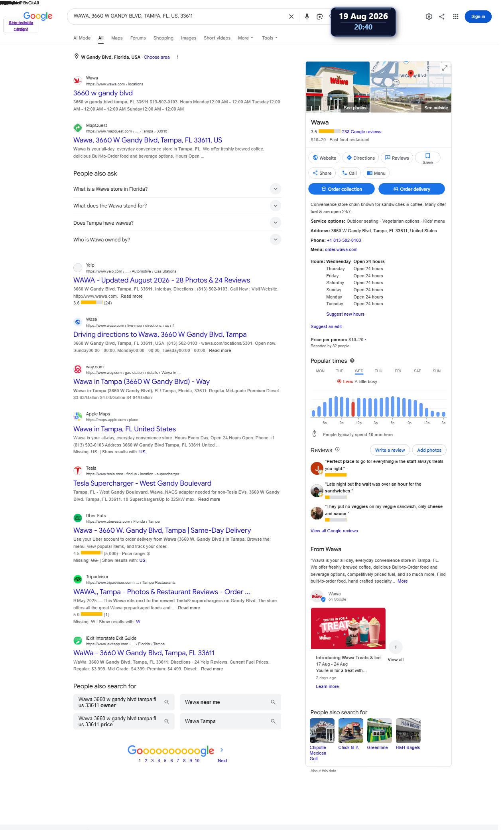Click the Choose area link
504x830 pixels.
[x=157, y=57]
